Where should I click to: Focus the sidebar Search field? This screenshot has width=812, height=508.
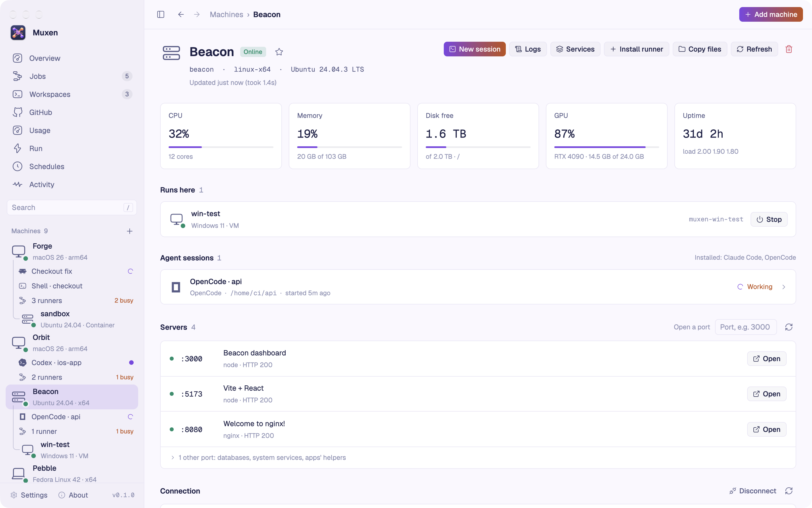(x=72, y=208)
